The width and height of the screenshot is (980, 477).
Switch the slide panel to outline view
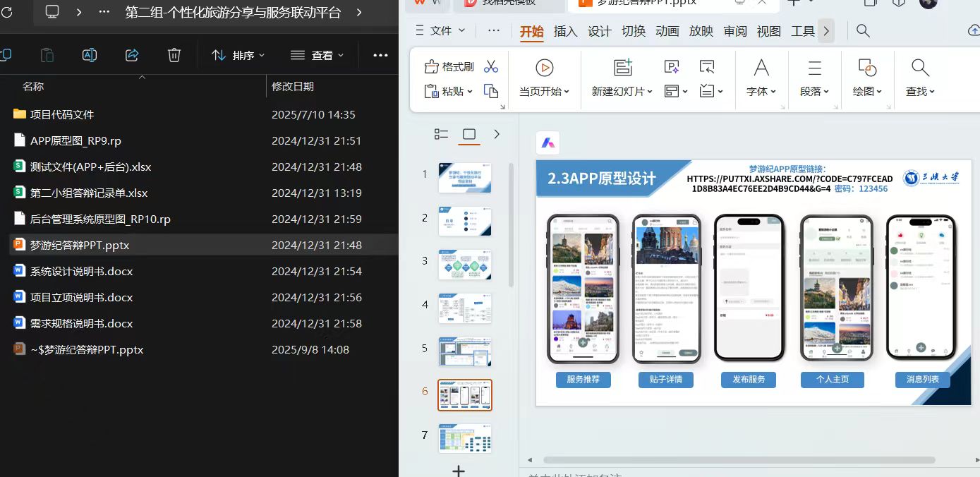coord(441,133)
